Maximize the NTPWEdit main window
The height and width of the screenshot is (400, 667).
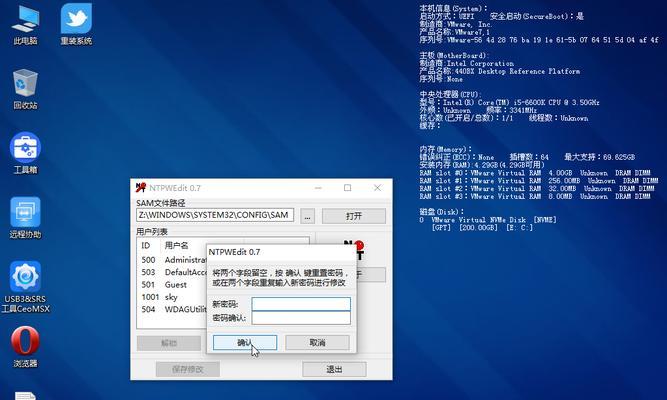coord(348,188)
